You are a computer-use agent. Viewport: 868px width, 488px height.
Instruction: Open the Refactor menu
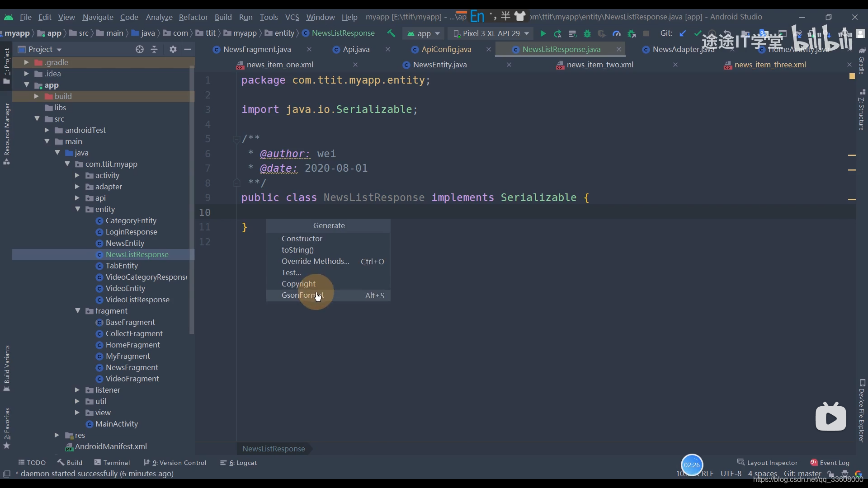[193, 17]
